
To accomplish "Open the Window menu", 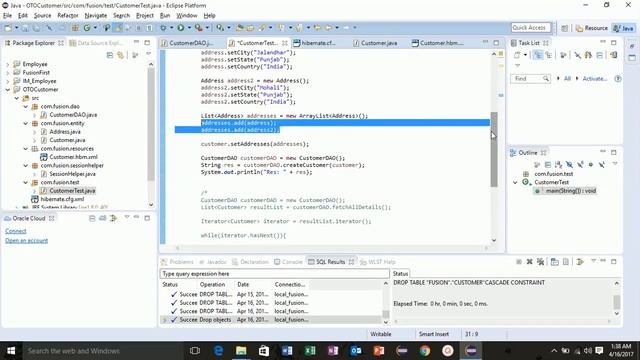I will point(187,16).
